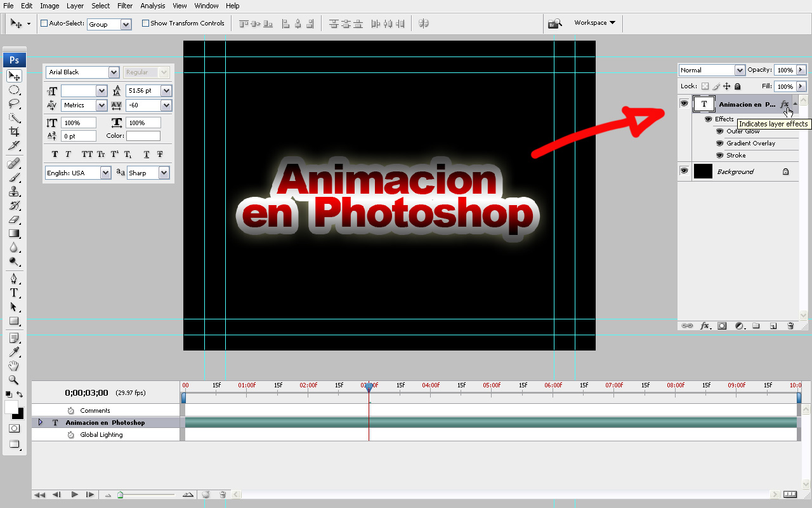Image resolution: width=812 pixels, height=508 pixels.
Task: Play the timeline animation
Action: pos(74,495)
